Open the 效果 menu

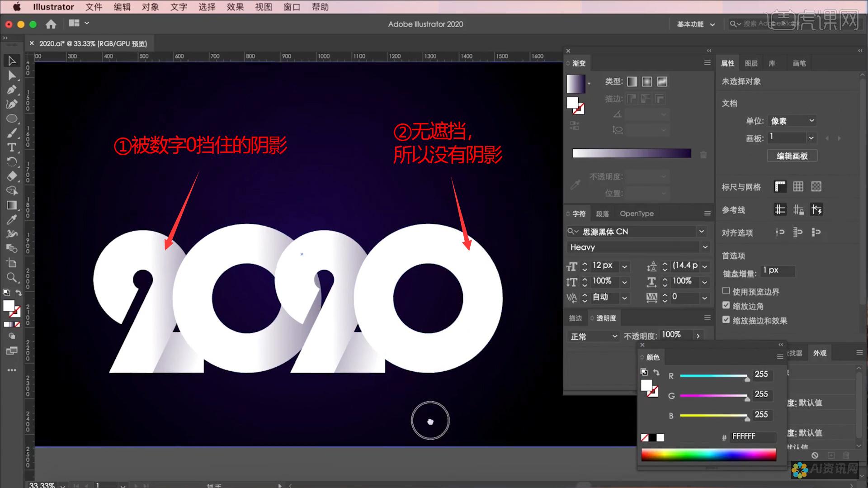(235, 7)
